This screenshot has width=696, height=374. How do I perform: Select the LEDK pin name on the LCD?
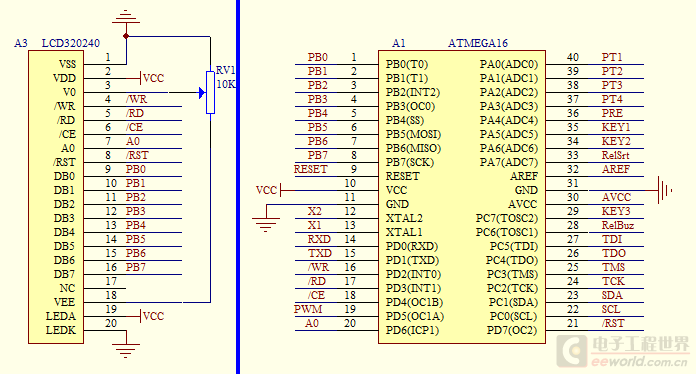(61, 331)
